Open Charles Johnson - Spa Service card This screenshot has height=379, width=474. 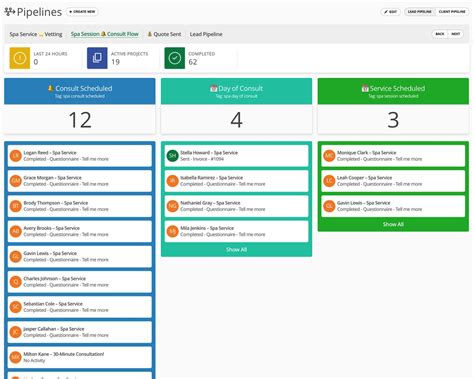80,282
